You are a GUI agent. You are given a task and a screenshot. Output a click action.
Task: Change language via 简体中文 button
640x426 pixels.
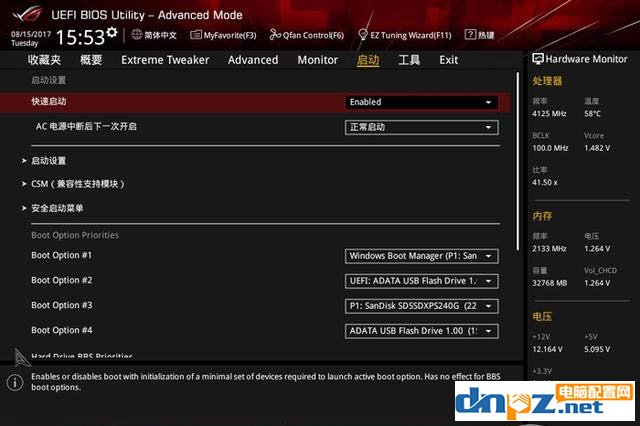[x=160, y=35]
